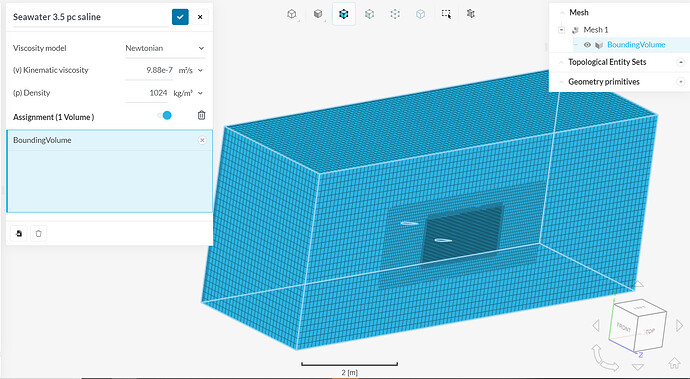This screenshot has height=379, width=690.
Task: Rotate view down with the down arrow
Action: 638,366
